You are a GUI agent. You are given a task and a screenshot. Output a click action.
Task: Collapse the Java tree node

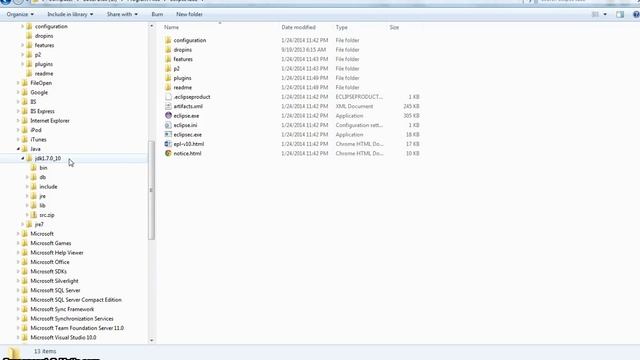pos(18,149)
